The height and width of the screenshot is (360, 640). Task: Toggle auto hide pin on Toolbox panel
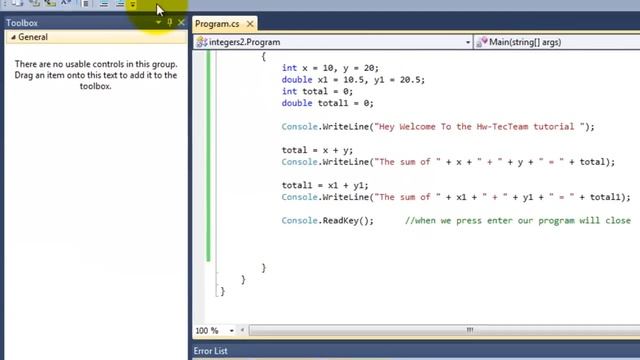pyautogui.click(x=170, y=22)
